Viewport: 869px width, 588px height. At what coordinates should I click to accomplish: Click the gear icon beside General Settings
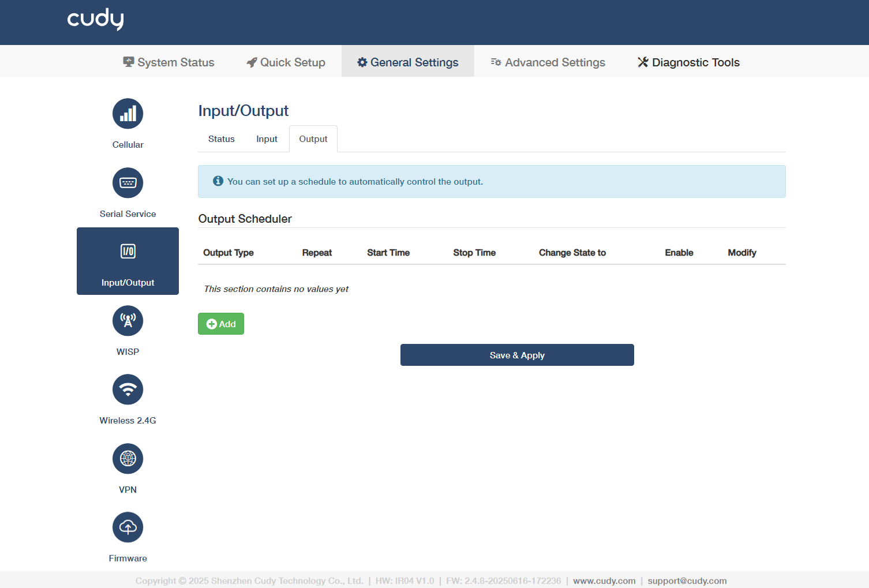[x=362, y=62]
